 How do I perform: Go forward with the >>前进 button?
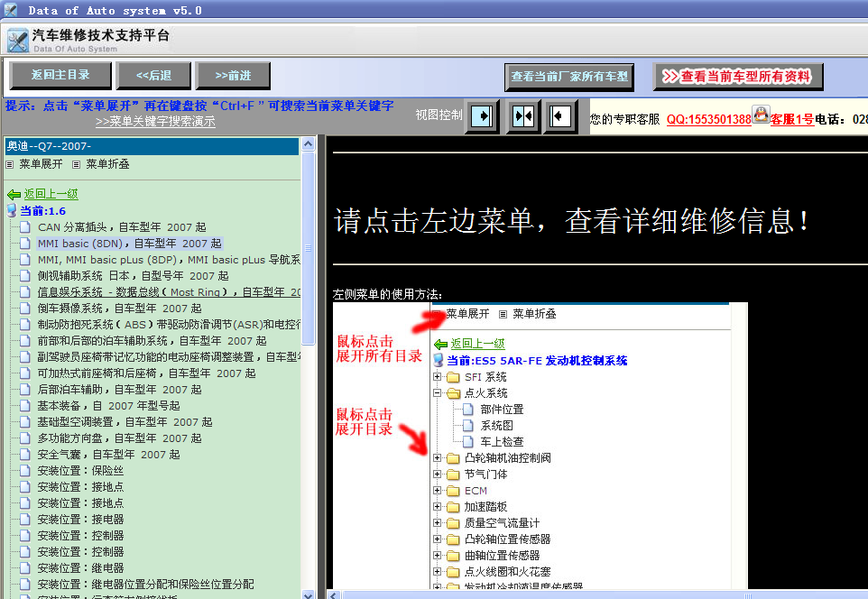click(x=233, y=75)
